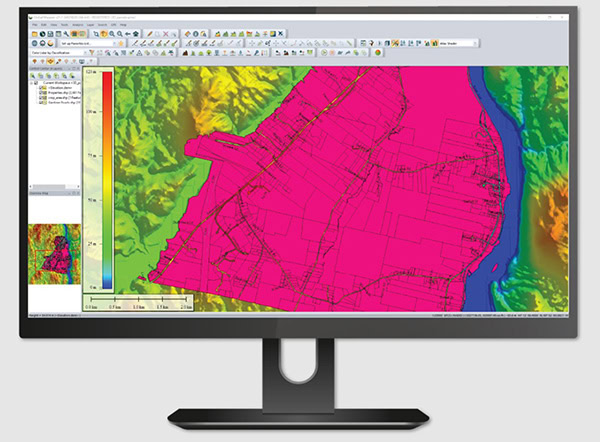Select the orange pencil Digitizer tool
Screen dimensions: 600x442
coord(150,34)
